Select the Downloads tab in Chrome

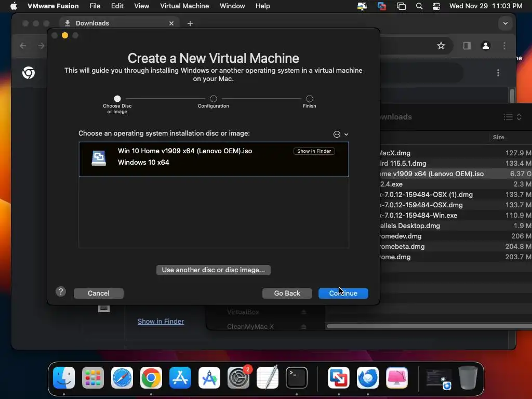pos(119,23)
